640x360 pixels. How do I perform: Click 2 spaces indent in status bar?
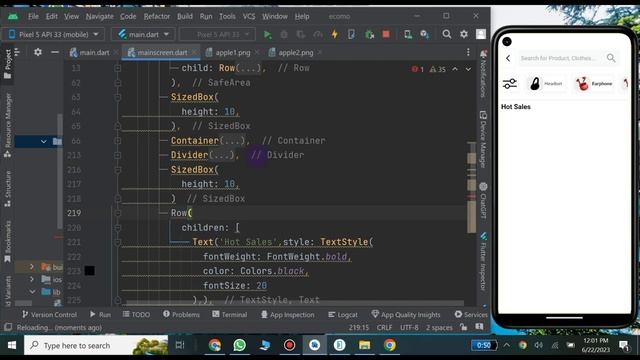click(x=439, y=328)
